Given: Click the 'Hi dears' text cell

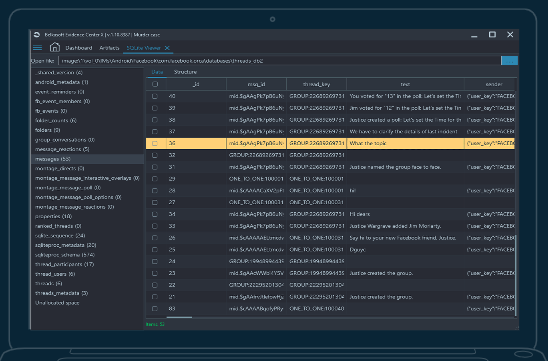Looking at the screenshot, I should click(405, 214).
